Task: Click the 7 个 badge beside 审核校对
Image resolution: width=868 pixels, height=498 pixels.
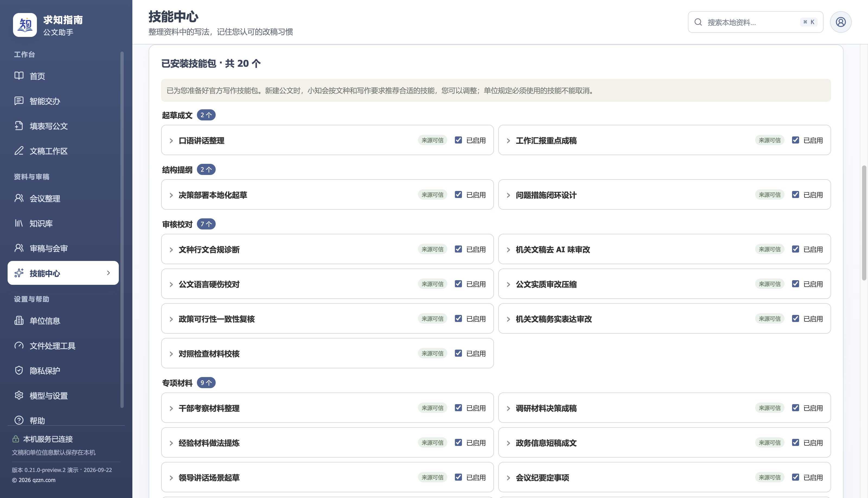Action: click(206, 224)
